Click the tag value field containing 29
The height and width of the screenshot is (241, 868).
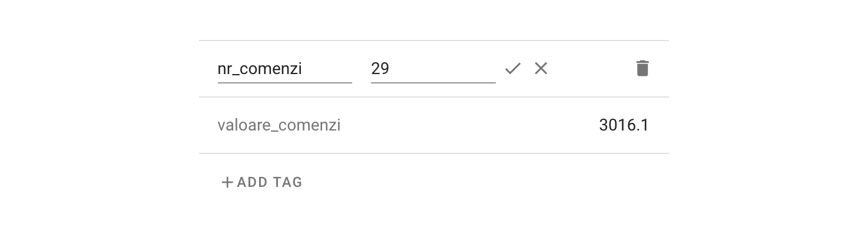[433, 69]
